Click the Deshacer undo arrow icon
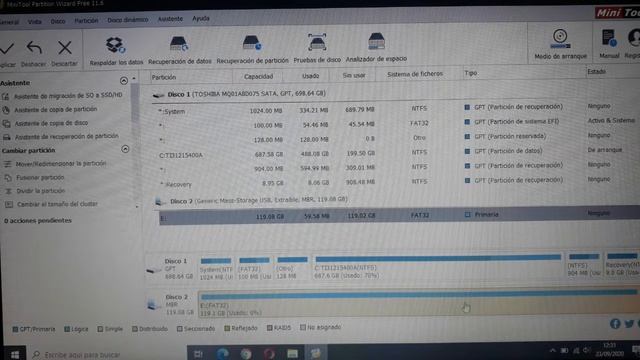This screenshot has height=360, width=640. click(34, 48)
